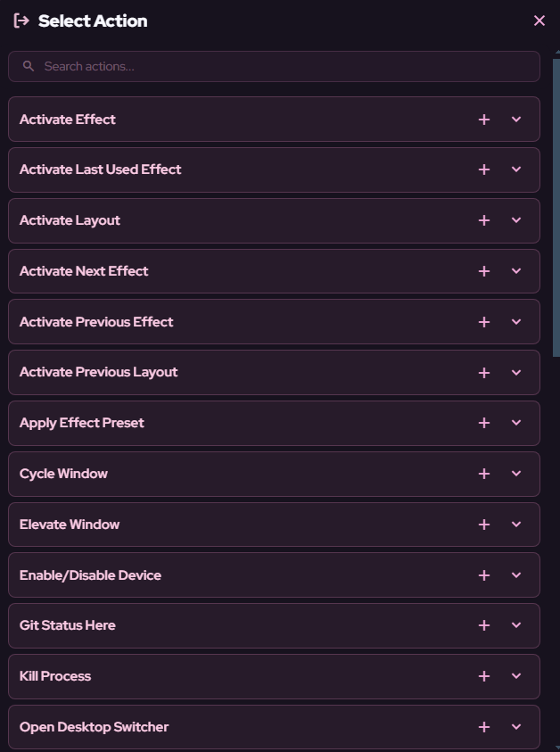Add the Activate Effect action with plus icon
This screenshot has width=560, height=752.
[x=484, y=120]
